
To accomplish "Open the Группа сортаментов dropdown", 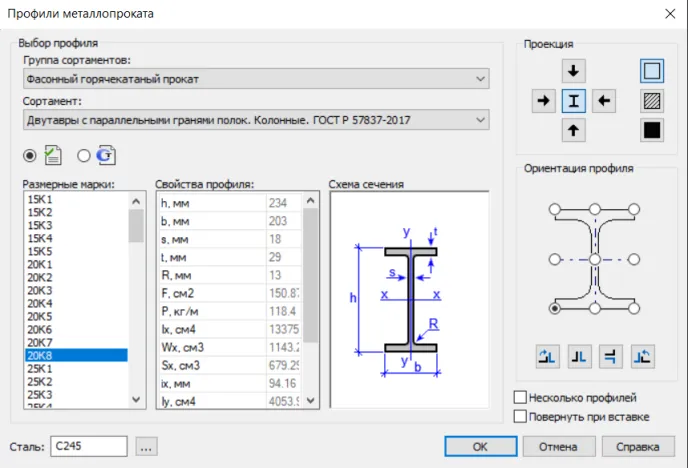I will [255, 79].
